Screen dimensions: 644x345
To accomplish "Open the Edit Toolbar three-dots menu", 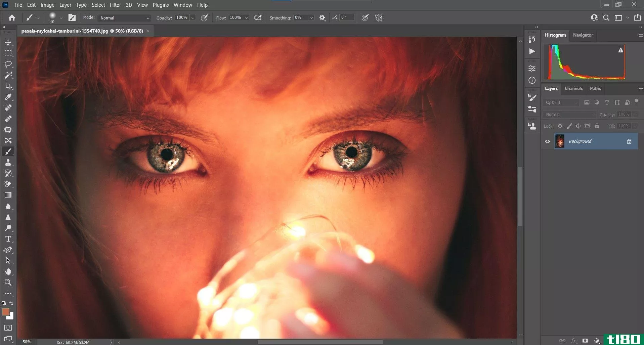I will pyautogui.click(x=8, y=294).
